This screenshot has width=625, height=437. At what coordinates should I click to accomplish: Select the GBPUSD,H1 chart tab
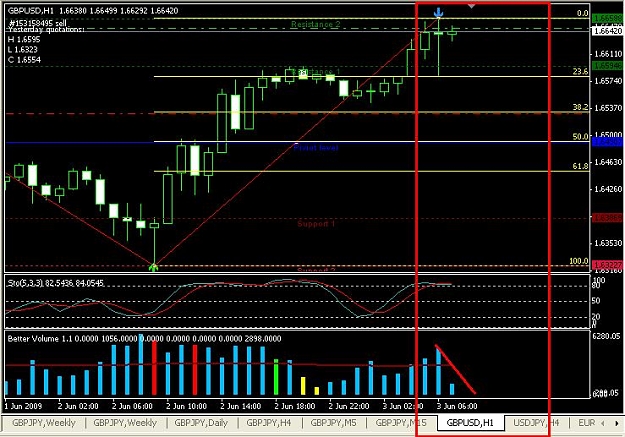click(x=470, y=423)
